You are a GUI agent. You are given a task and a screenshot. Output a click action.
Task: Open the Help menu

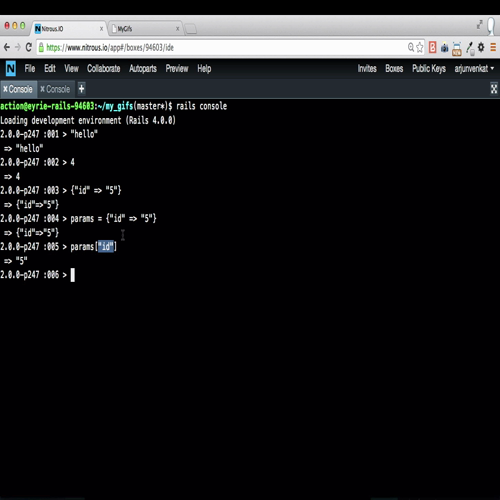coord(204,69)
